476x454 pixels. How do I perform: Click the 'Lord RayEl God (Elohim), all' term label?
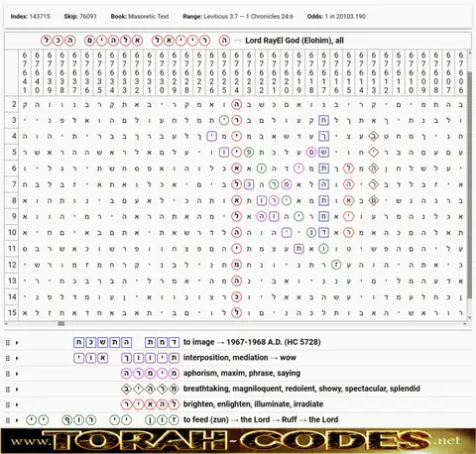295,41
